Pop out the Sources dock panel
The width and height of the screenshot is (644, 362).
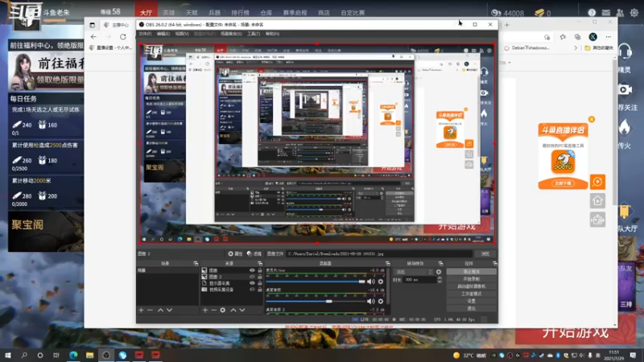click(x=259, y=264)
